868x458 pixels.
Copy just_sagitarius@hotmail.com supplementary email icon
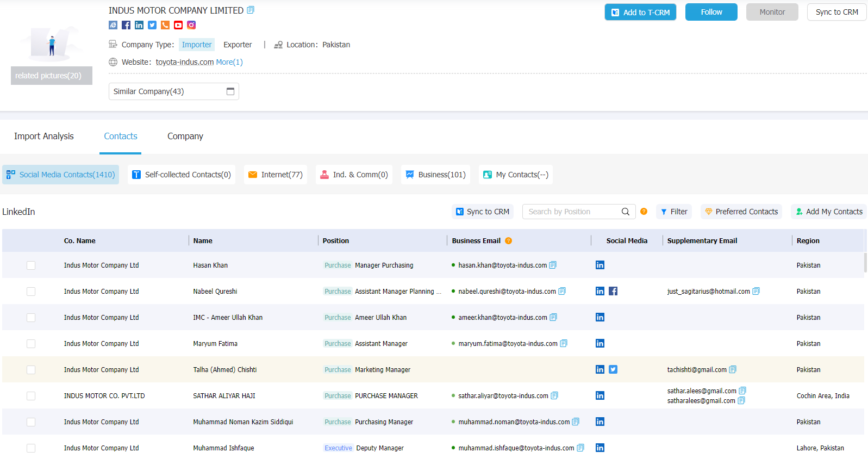pyautogui.click(x=756, y=291)
